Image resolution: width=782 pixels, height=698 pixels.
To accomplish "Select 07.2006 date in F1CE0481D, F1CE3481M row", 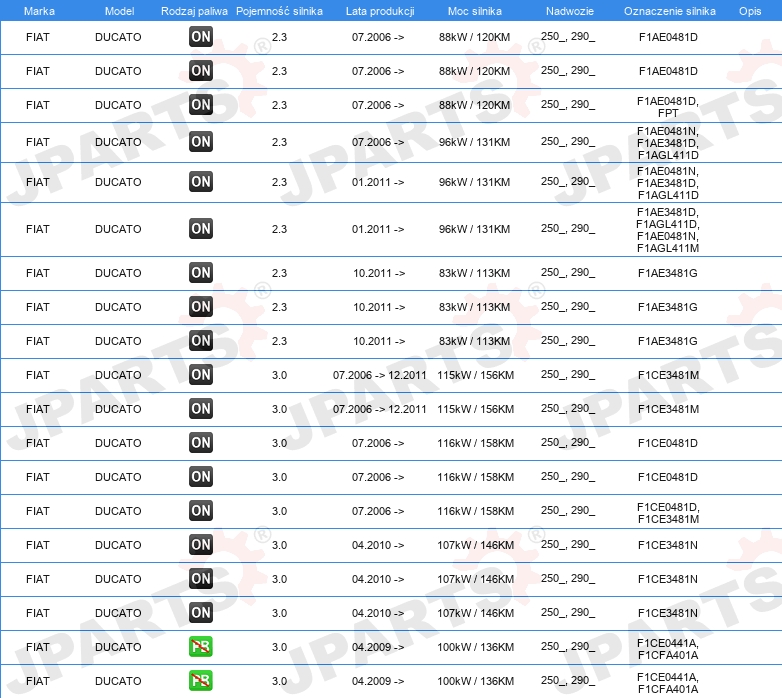I will (x=378, y=512).
